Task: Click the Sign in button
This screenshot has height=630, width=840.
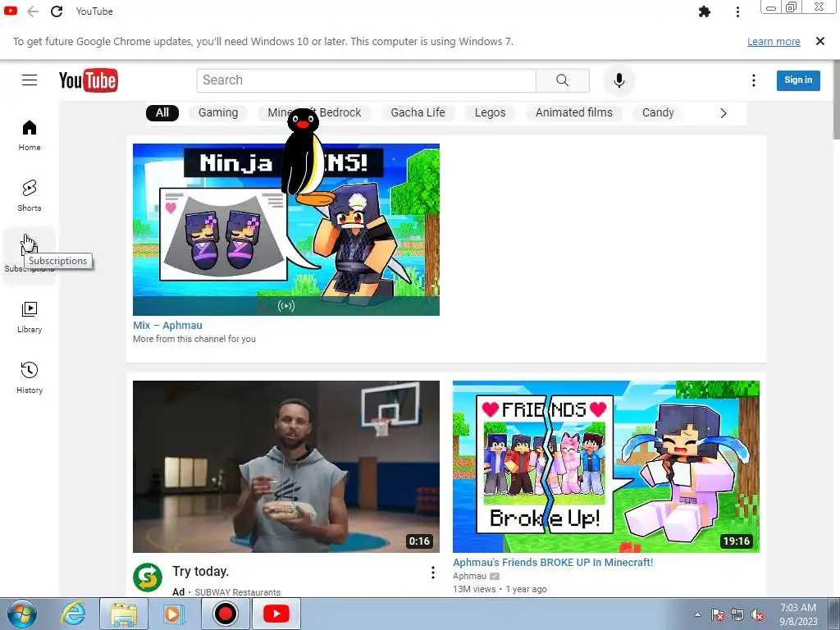Action: (798, 80)
